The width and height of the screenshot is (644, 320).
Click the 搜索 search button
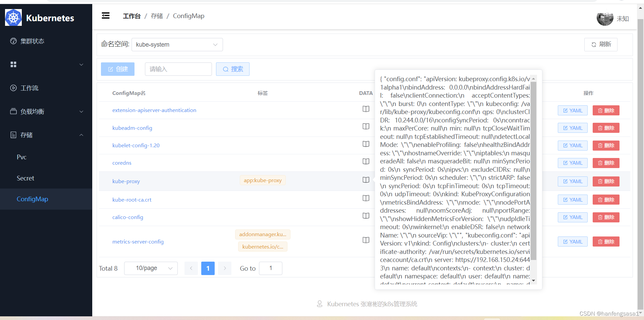point(233,69)
